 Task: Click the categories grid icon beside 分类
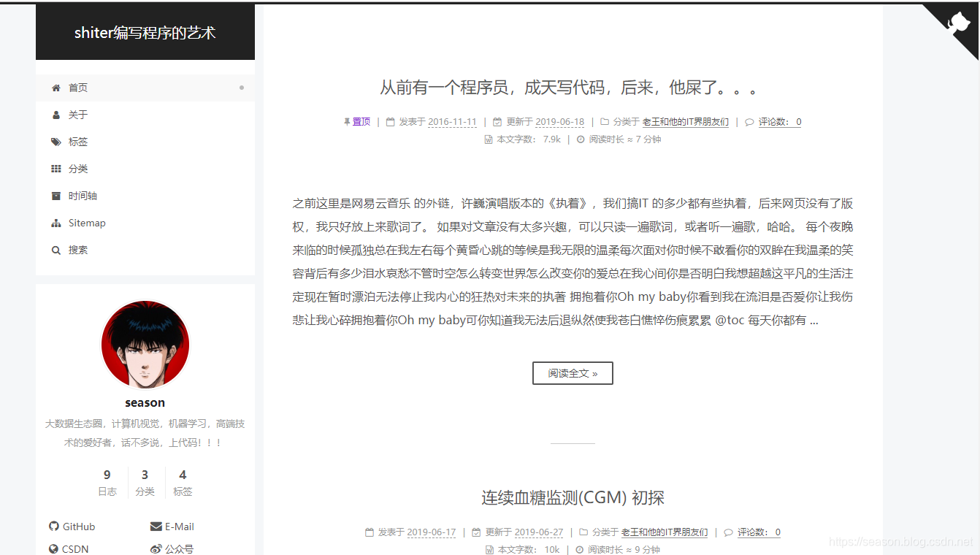[x=55, y=169]
